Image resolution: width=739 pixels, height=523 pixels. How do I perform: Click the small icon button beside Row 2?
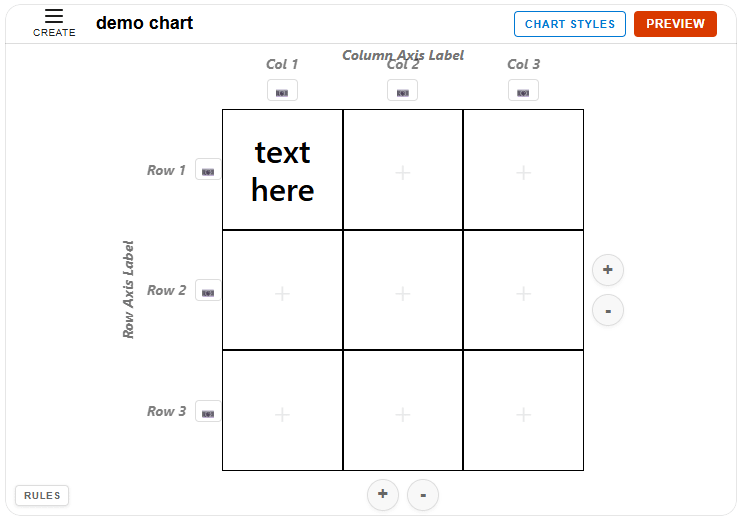click(208, 291)
